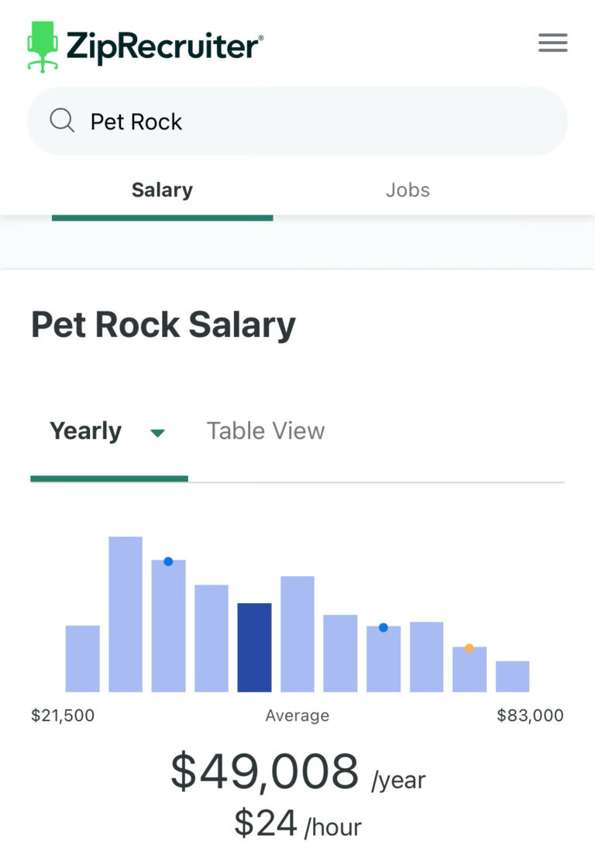This screenshot has width=595, height=868.
Task: Switch to the Jobs tab
Action: click(x=408, y=190)
